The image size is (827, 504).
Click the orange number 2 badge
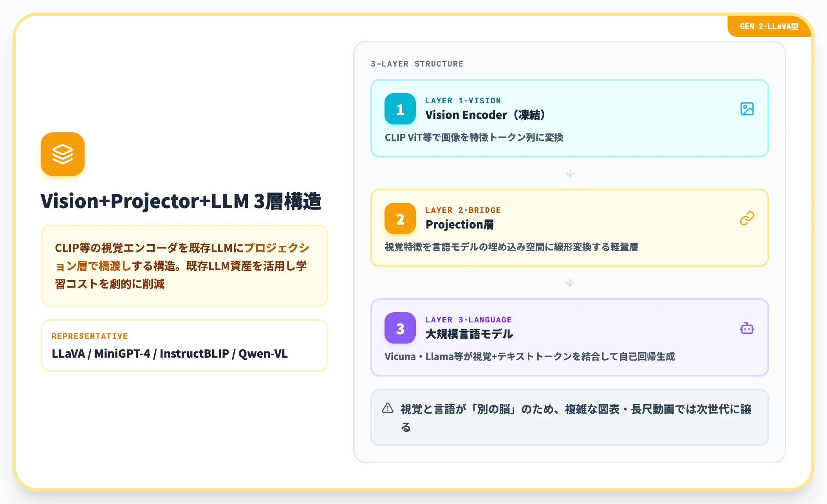400,218
